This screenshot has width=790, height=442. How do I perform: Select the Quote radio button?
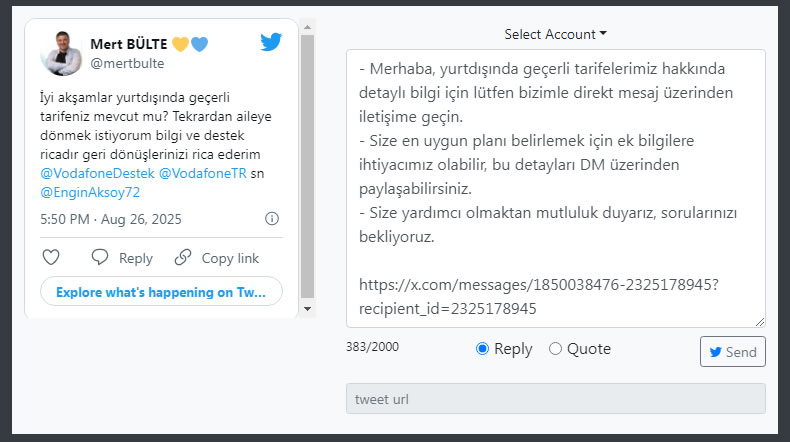pos(555,349)
